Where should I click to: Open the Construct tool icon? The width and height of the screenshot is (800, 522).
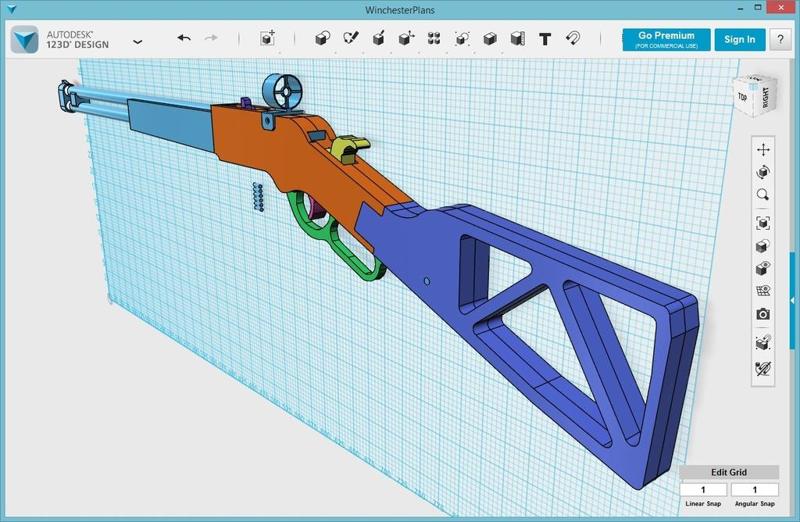[379, 38]
